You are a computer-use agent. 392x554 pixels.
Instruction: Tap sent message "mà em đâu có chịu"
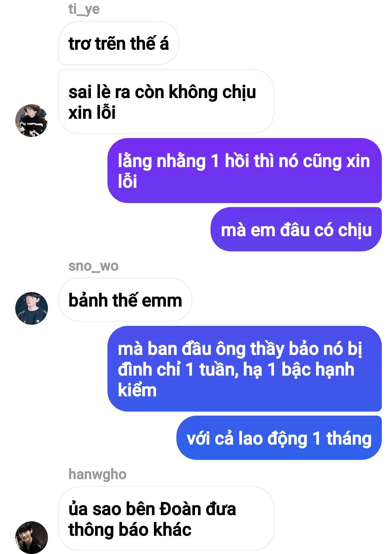click(296, 230)
